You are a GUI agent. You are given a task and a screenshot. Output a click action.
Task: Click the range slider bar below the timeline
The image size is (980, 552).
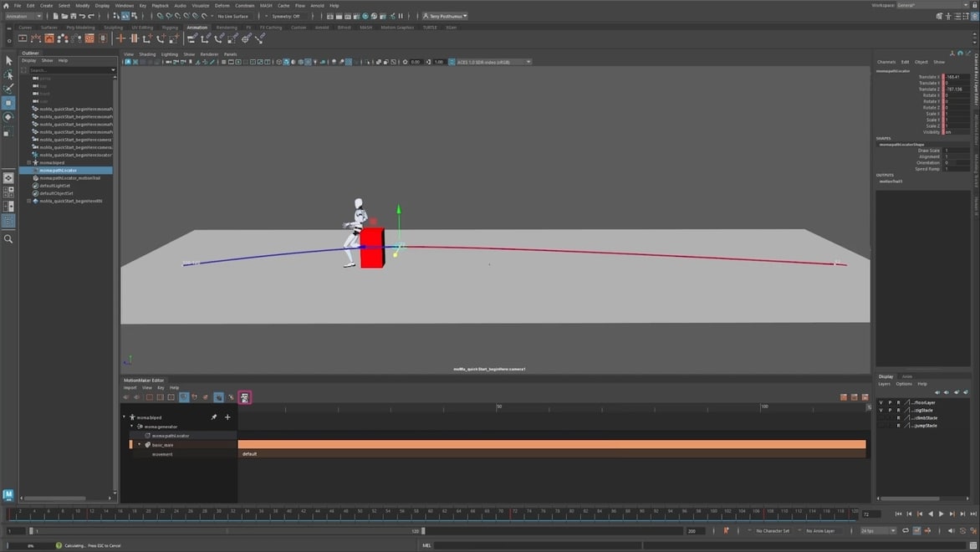pos(228,531)
